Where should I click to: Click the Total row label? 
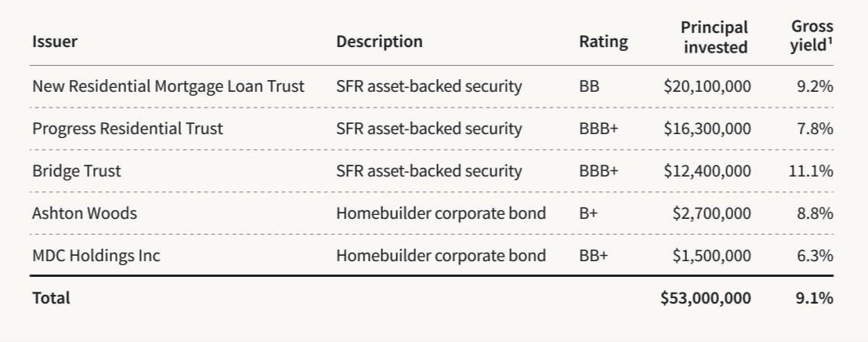[51, 298]
